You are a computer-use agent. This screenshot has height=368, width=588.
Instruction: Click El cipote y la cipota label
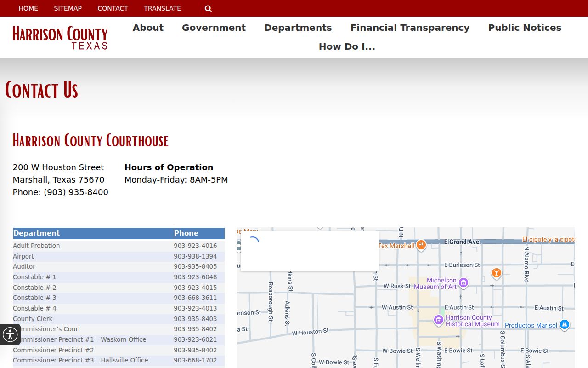click(x=548, y=240)
